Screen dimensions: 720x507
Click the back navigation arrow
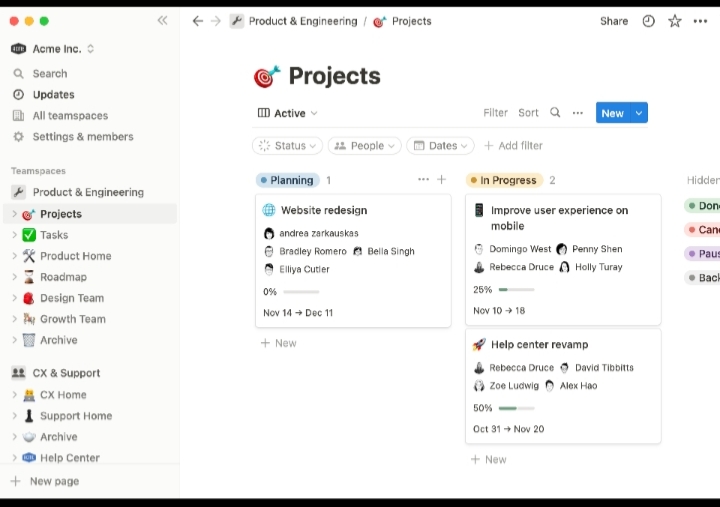(197, 21)
